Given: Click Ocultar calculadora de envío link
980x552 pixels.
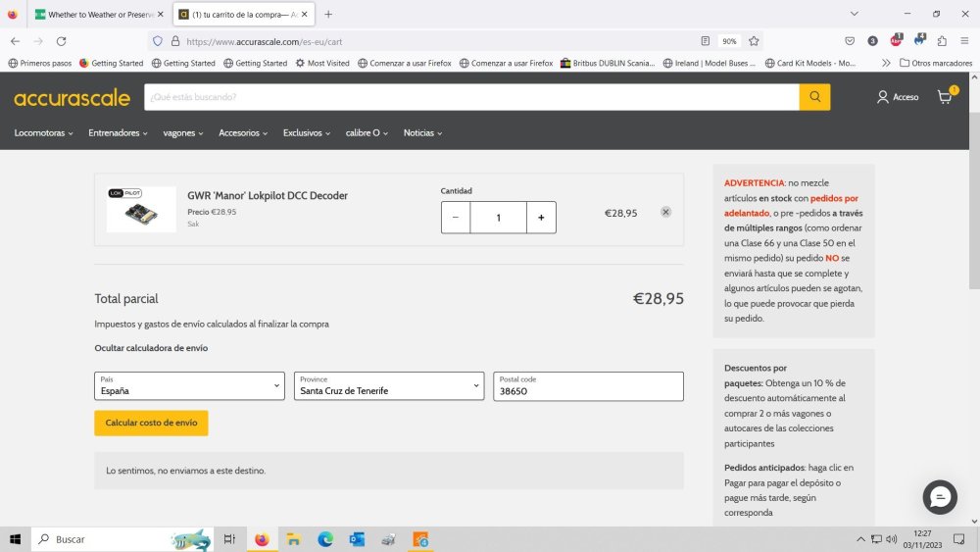Looking at the screenshot, I should pyautogui.click(x=151, y=348).
